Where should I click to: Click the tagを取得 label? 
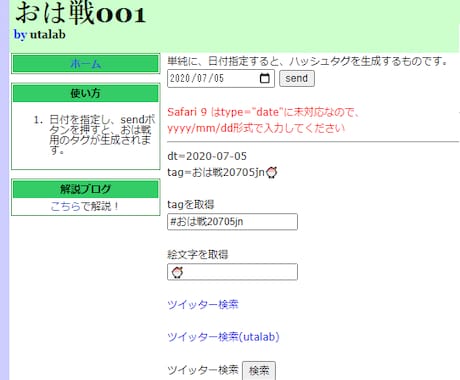(x=191, y=204)
